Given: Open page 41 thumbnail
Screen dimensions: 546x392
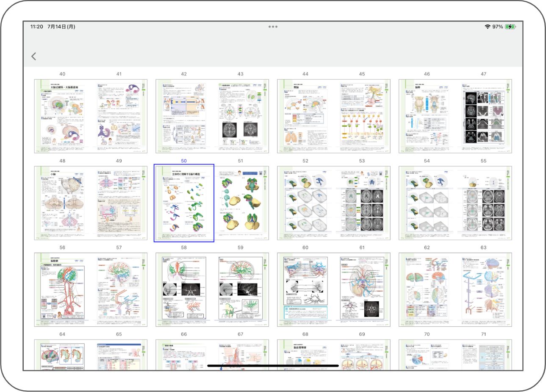Looking at the screenshot, I should [119, 116].
